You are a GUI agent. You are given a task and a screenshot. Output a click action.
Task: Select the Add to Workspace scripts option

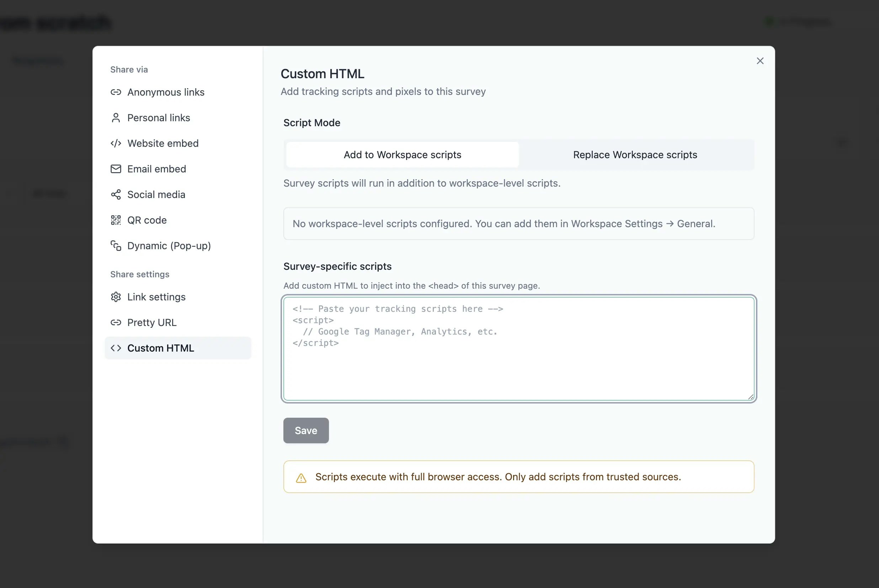pyautogui.click(x=403, y=155)
